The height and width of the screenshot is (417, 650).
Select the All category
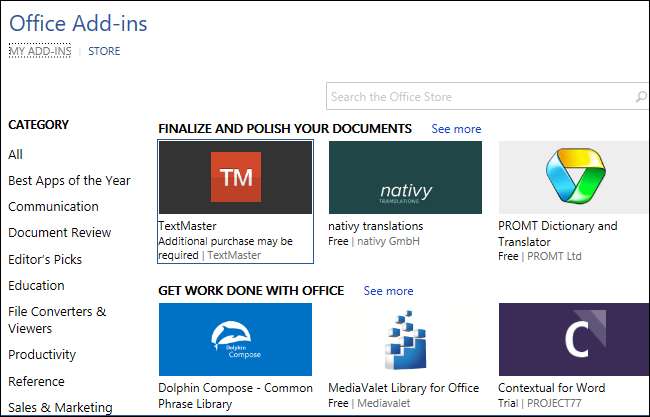(15, 155)
